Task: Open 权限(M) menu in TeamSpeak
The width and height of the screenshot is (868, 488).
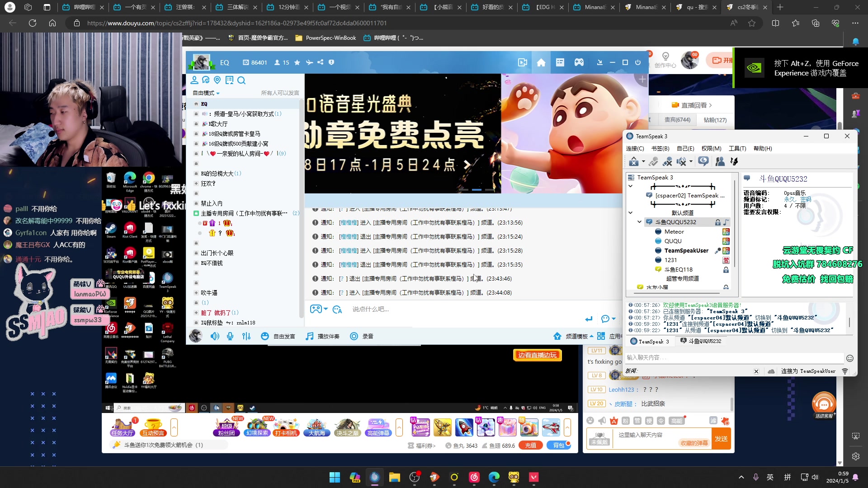Action: pos(711,149)
